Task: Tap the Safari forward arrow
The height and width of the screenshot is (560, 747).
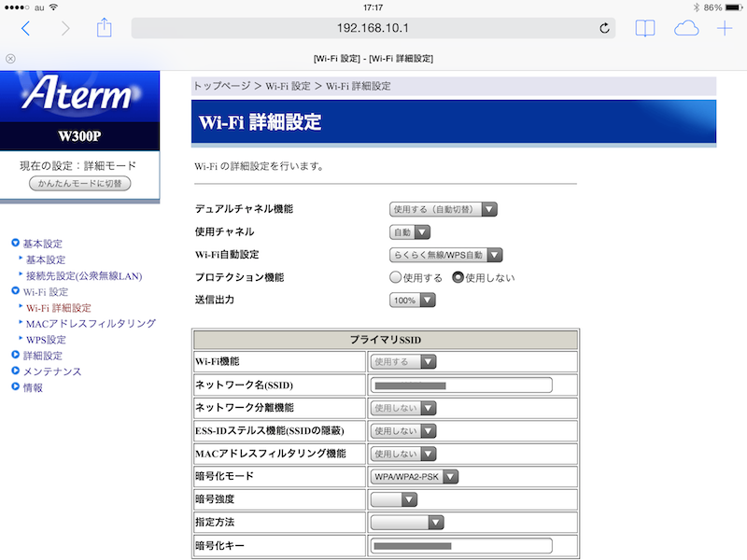Action: pos(64,29)
